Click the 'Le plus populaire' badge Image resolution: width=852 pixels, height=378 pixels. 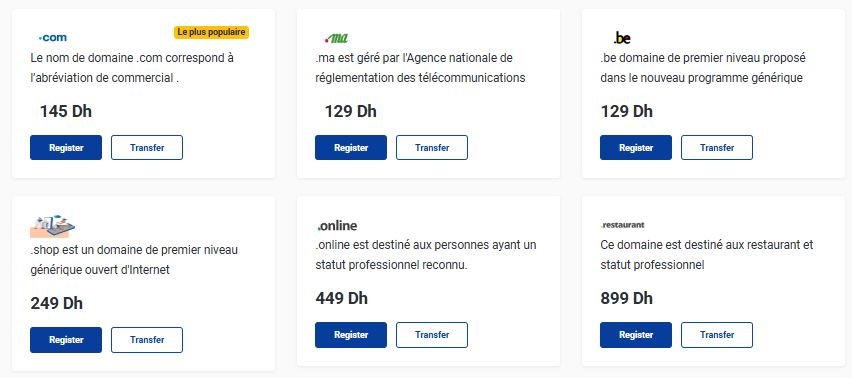211,33
